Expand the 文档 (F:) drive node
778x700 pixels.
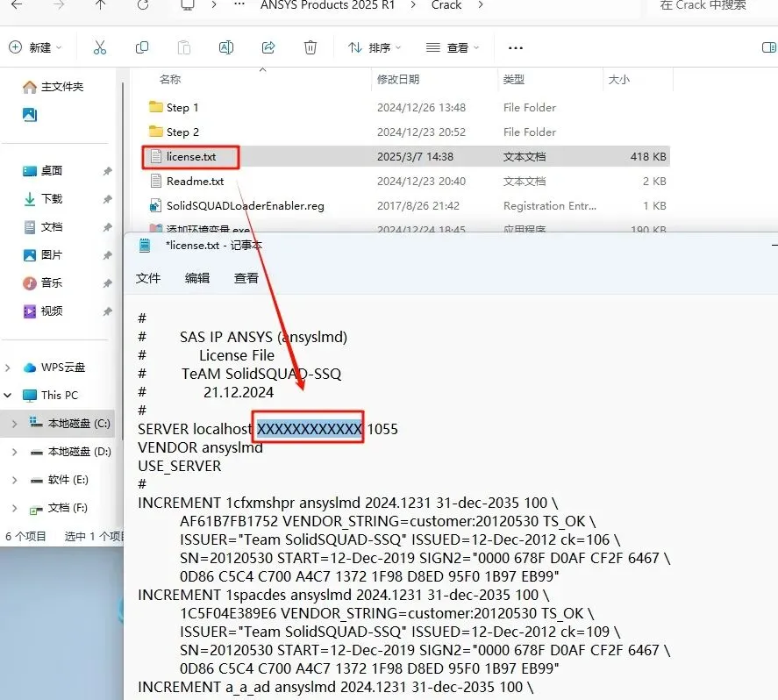click(x=14, y=508)
